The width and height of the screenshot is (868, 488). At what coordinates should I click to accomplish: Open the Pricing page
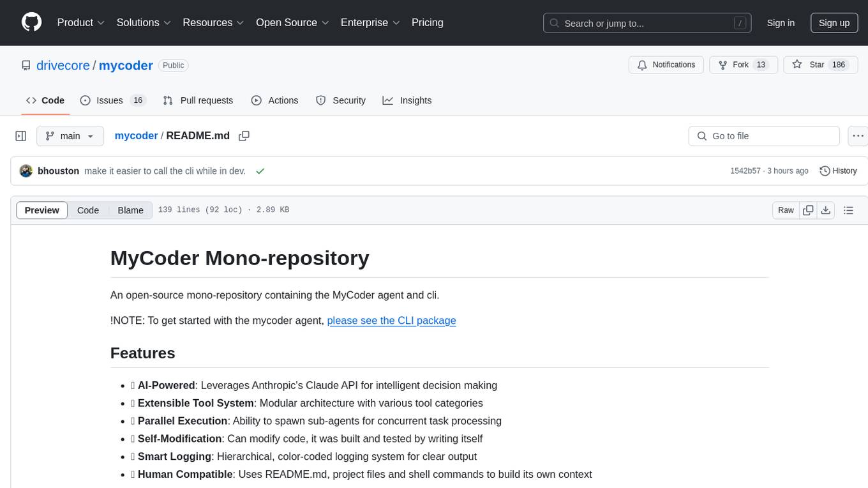point(428,22)
